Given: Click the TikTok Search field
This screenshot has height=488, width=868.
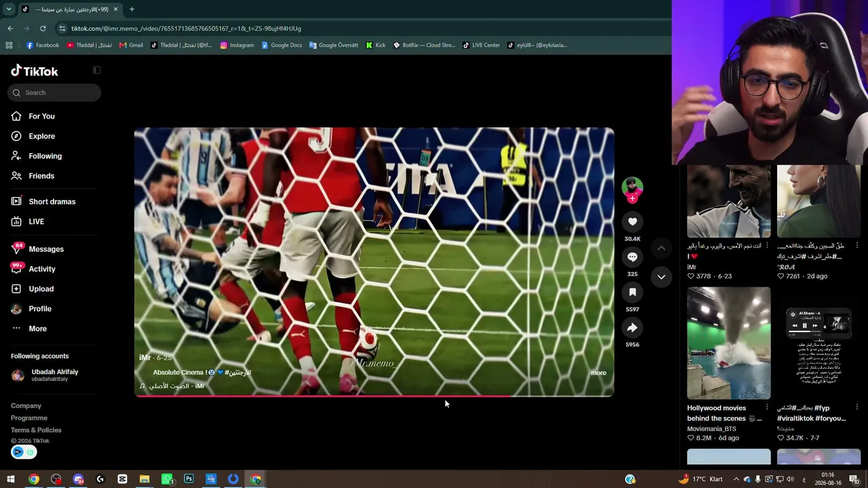Looking at the screenshot, I should click(54, 93).
